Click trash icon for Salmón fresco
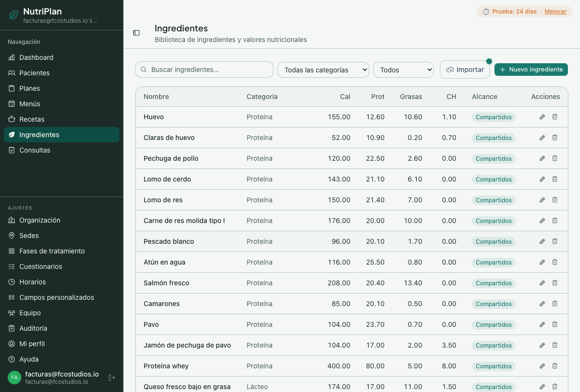Viewport: 580px width, 392px height. [x=555, y=283]
